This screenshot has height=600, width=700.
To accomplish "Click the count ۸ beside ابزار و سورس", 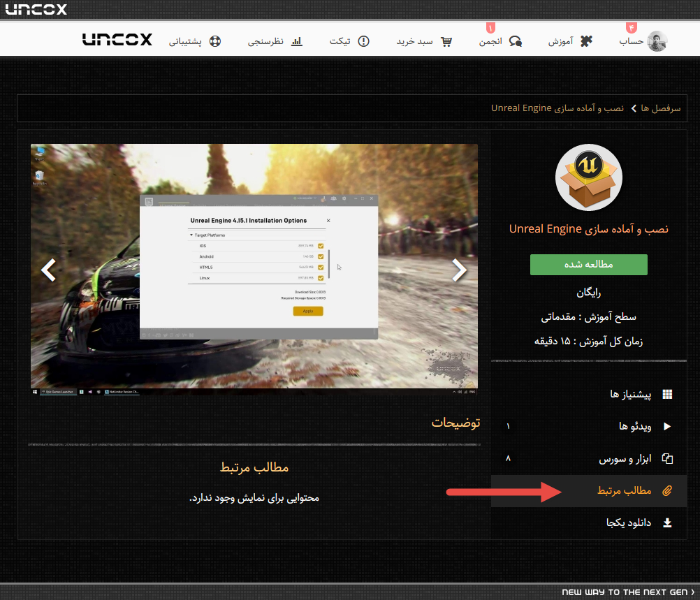I will [508, 458].
